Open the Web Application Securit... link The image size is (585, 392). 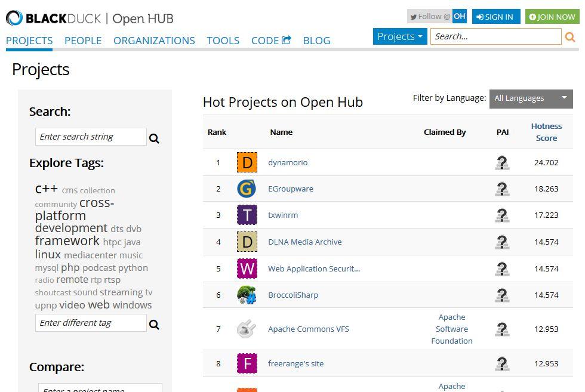pyautogui.click(x=314, y=268)
